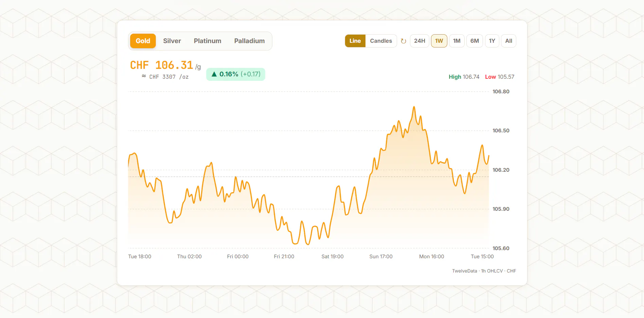Image resolution: width=644 pixels, height=318 pixels.
Task: Show the 1Y price history
Action: click(492, 41)
